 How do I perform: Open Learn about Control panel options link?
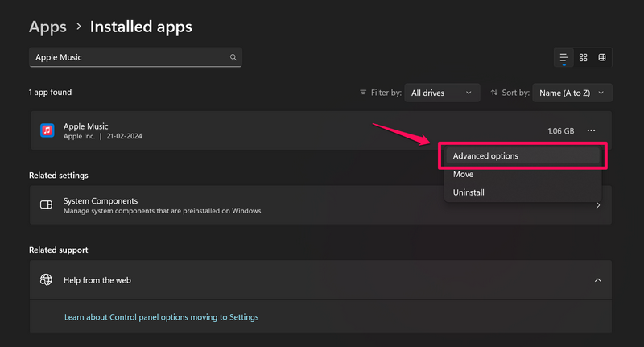click(161, 317)
